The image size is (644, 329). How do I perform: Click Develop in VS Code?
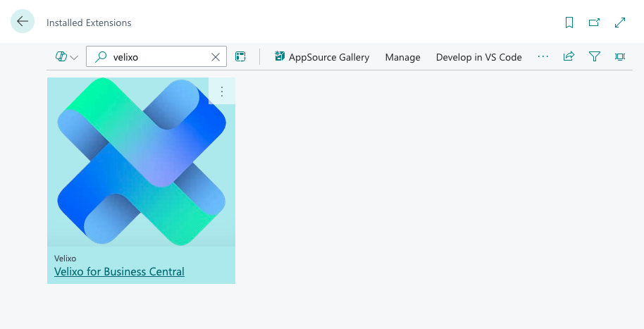pyautogui.click(x=478, y=57)
